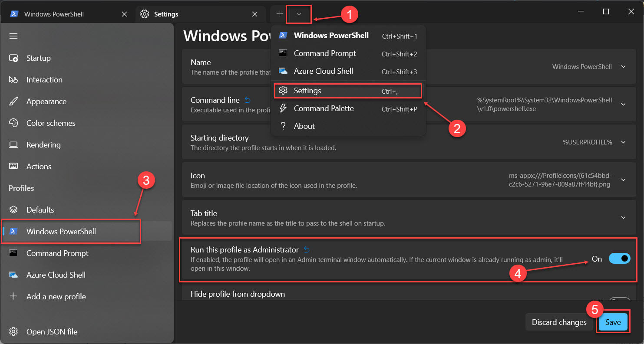Select Windows PowerShell profile in sidebar

[x=87, y=232]
